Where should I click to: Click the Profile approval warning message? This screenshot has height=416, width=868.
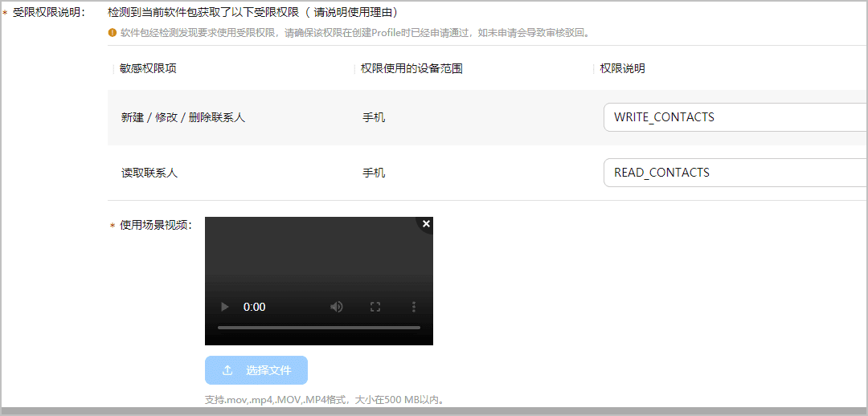(x=355, y=33)
